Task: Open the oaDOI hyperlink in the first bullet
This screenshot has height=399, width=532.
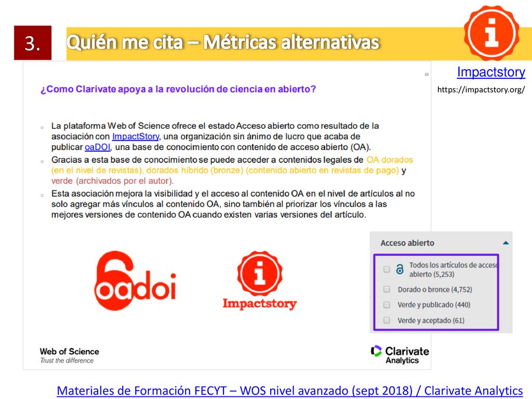Action: [97, 147]
